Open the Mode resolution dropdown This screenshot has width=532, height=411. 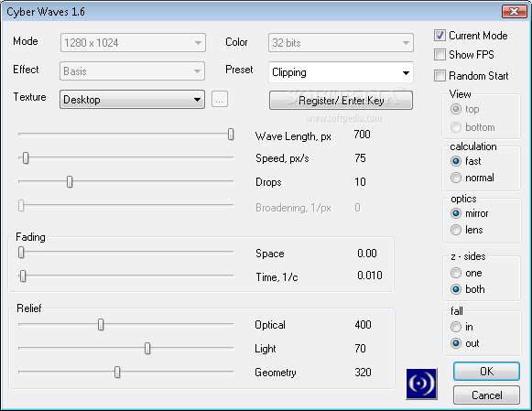[x=133, y=43]
